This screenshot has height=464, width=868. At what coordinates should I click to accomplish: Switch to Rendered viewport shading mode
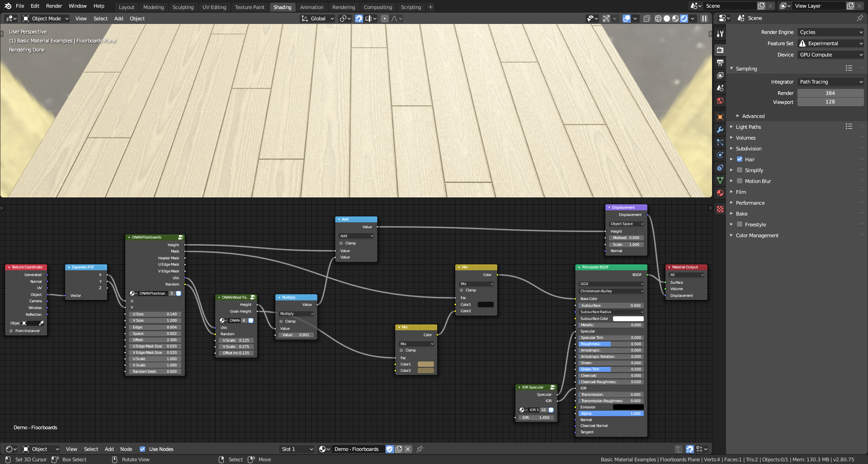coord(684,19)
